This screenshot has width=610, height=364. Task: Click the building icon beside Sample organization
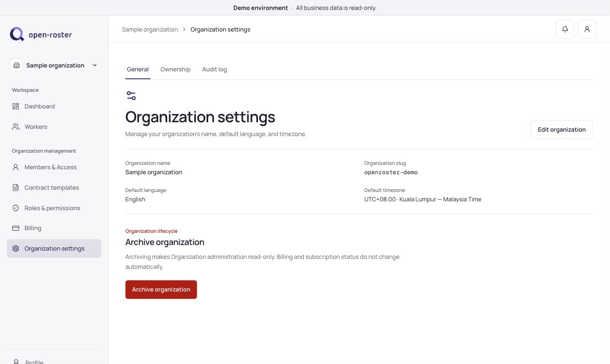coord(17,65)
